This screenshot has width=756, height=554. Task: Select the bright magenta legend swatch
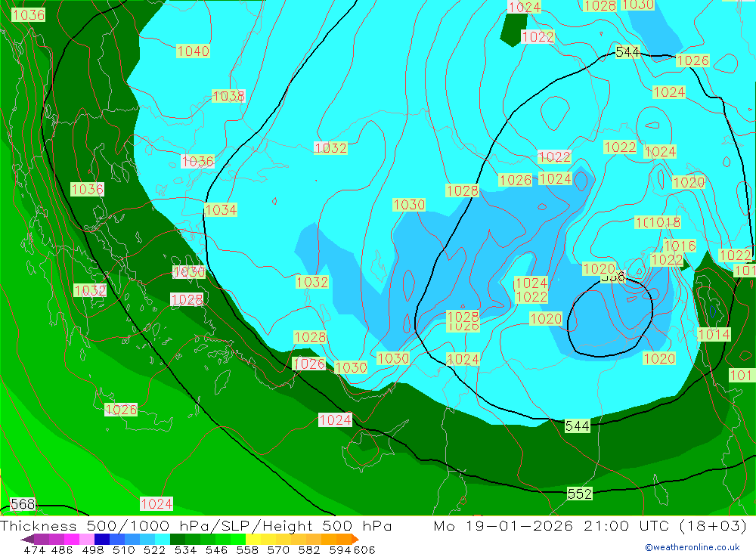click(70, 539)
